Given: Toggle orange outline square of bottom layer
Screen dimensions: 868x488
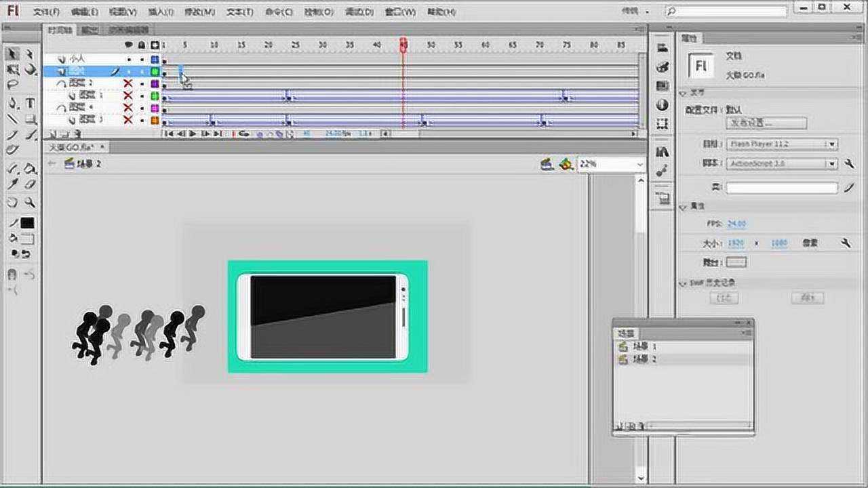Looking at the screenshot, I should click(x=155, y=120).
